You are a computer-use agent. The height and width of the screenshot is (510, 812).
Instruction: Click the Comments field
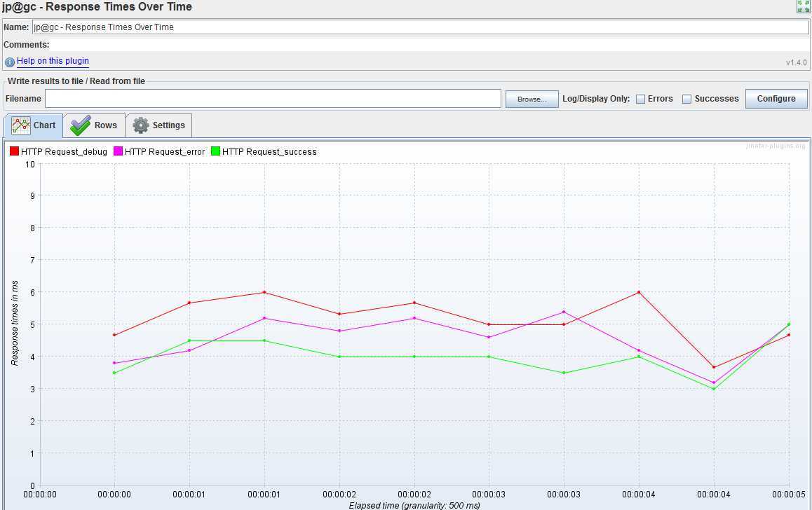click(430, 44)
